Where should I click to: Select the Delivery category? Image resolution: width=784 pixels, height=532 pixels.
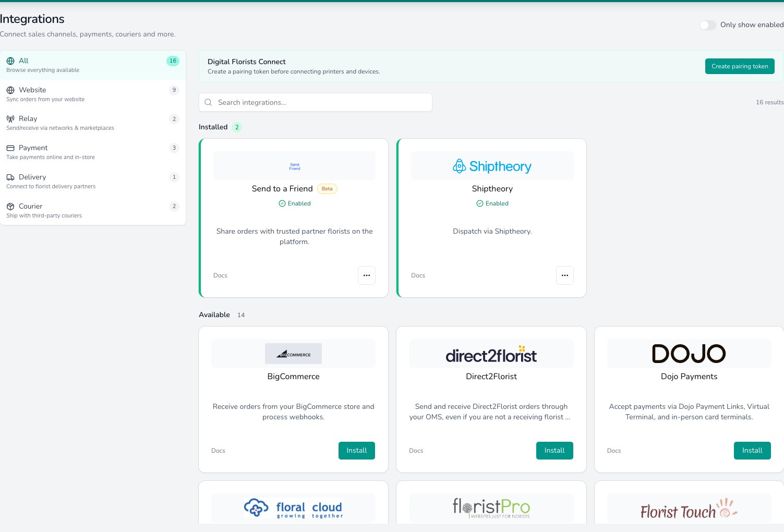(x=93, y=182)
